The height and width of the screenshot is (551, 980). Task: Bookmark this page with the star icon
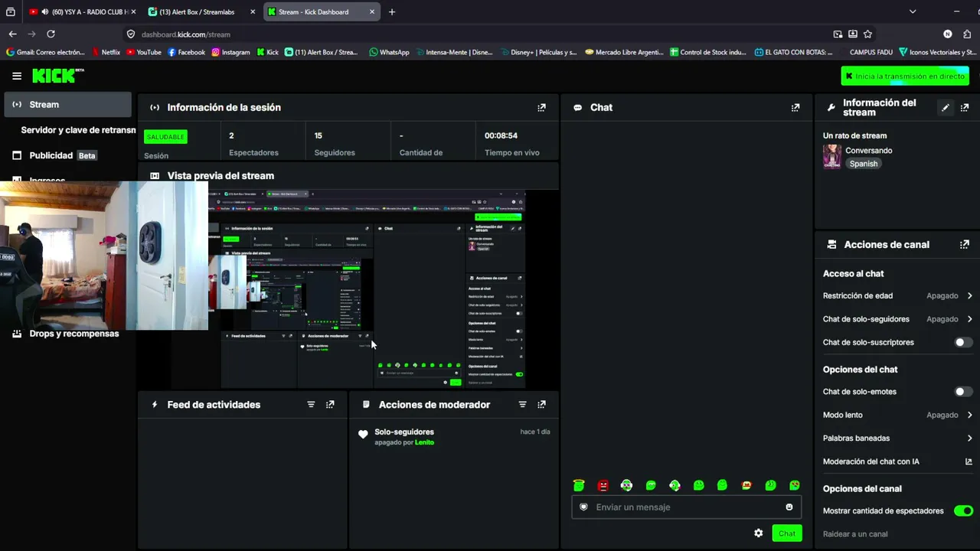coord(867,34)
